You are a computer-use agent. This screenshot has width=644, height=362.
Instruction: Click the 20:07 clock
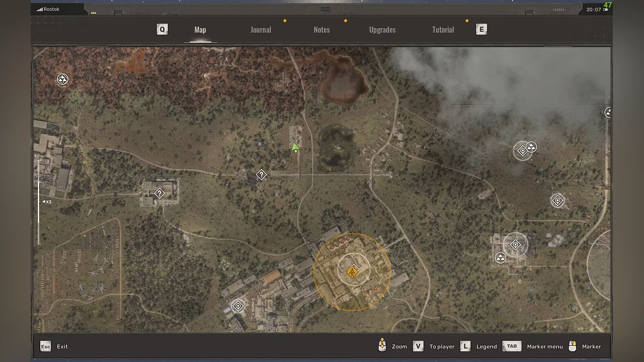pyautogui.click(x=594, y=10)
